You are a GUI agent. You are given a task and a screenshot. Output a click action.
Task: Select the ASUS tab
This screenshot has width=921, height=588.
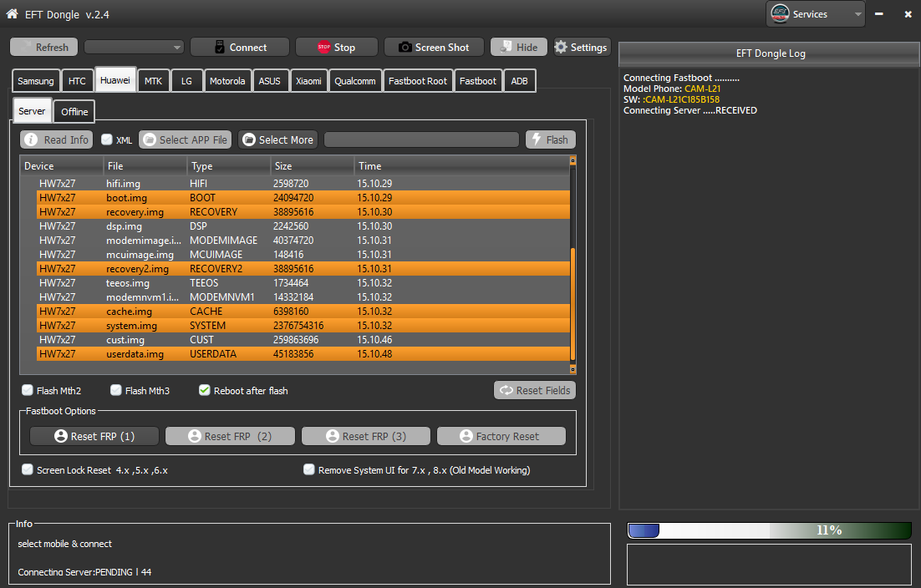tap(270, 81)
